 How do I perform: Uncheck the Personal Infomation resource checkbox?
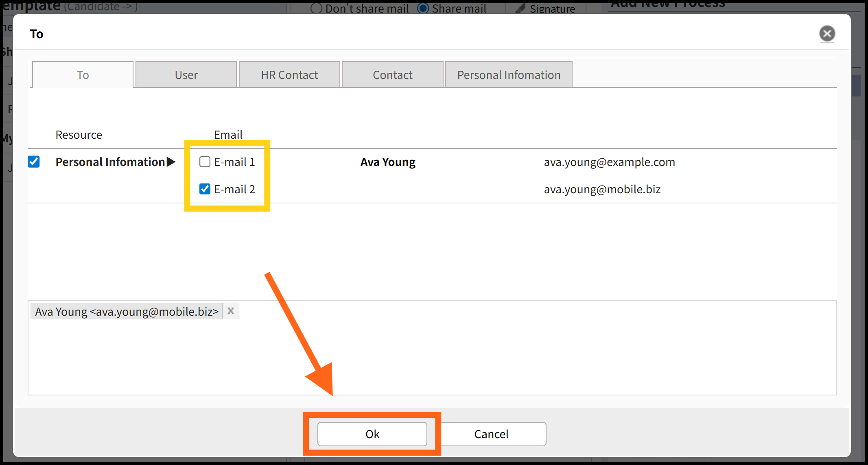34,162
